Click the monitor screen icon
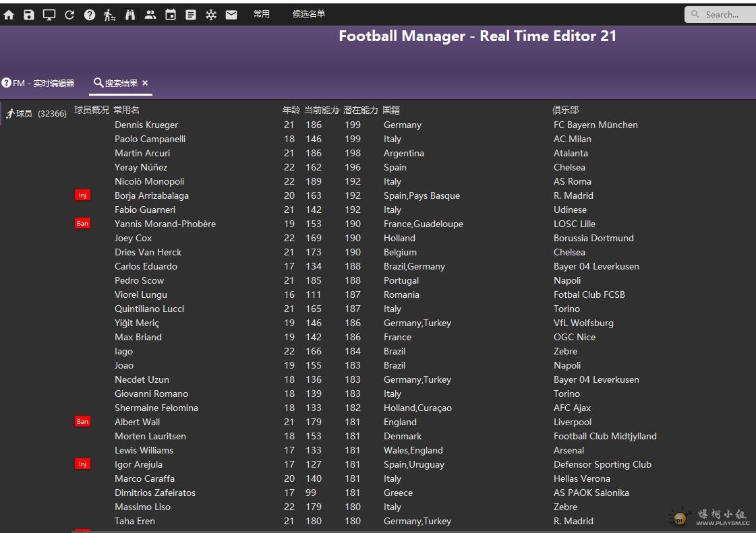The height and width of the screenshot is (533, 756). (x=49, y=15)
